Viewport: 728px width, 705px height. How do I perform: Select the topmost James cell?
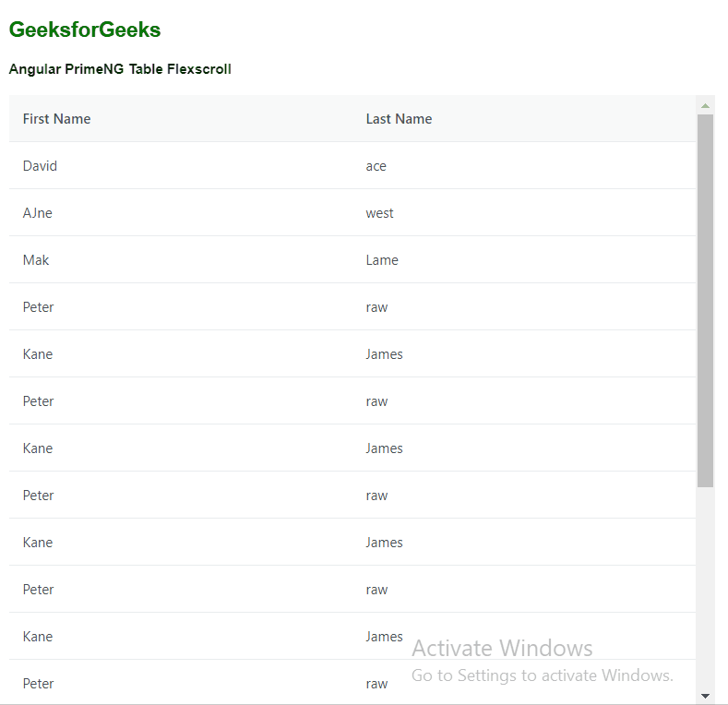pyautogui.click(x=384, y=354)
